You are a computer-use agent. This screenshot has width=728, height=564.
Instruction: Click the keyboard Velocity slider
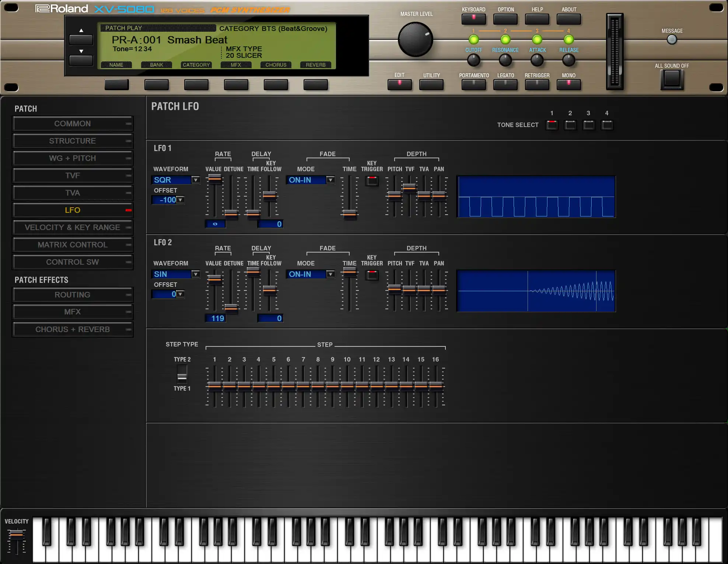pos(17,534)
